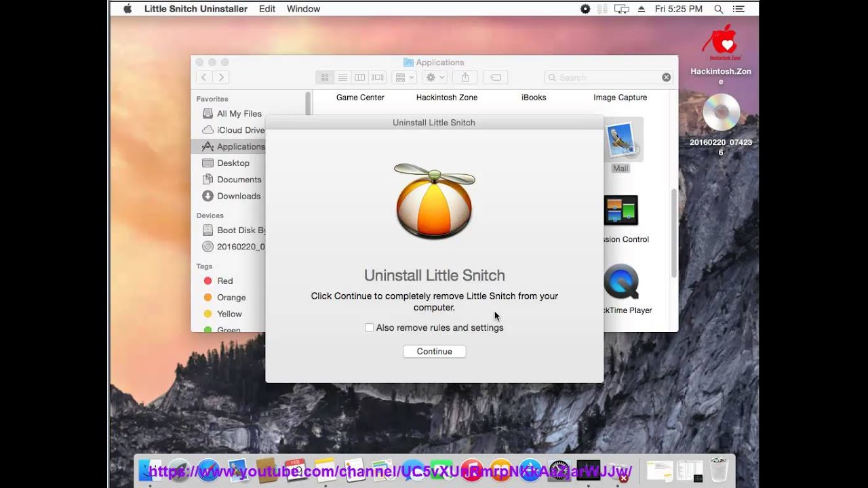Open the Fri 5:25 PM clock menu
This screenshot has width=868, height=488.
click(678, 9)
